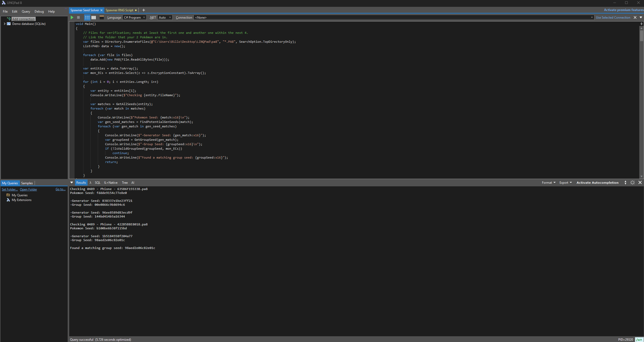Run the query with green play button
Screen dimensions: 644x342
72,18
